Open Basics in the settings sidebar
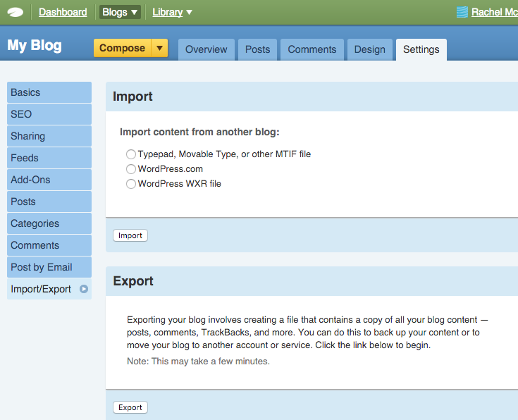 point(49,92)
